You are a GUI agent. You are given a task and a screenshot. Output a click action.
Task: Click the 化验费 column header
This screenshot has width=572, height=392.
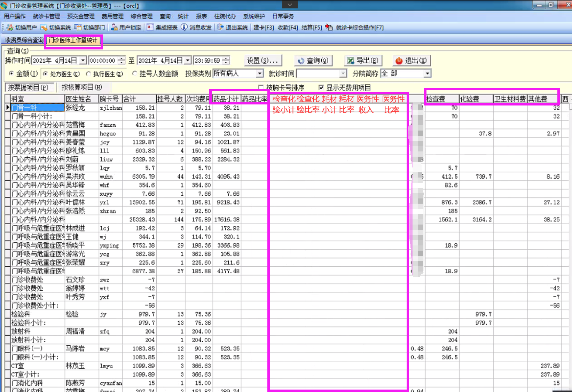pos(476,99)
